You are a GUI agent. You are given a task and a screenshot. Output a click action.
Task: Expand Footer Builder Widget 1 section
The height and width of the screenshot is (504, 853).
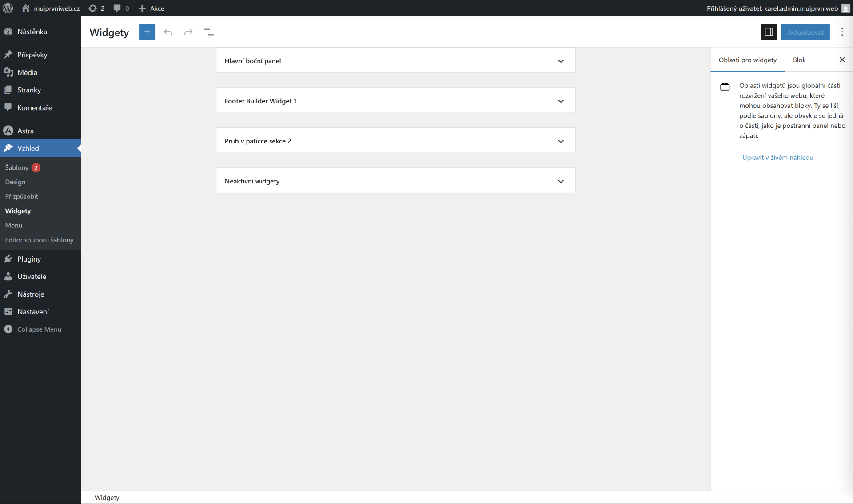[x=561, y=101]
